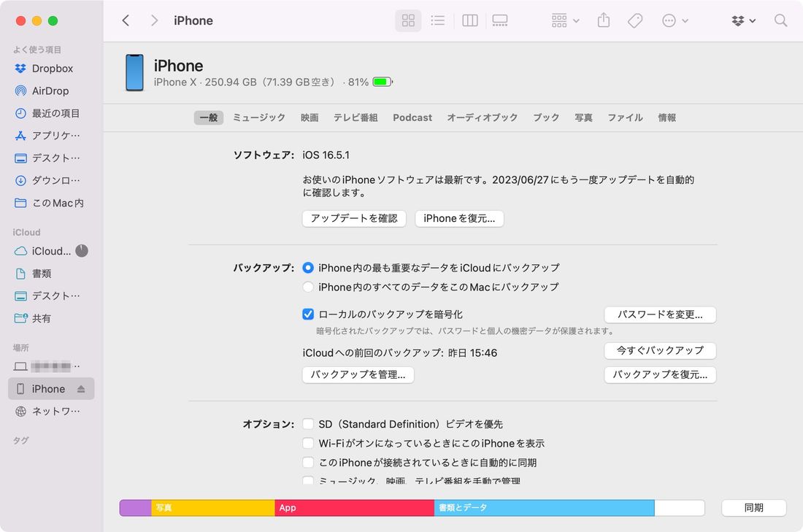The height and width of the screenshot is (532, 803).
Task: Click the 同期 sync button
Action: click(x=754, y=508)
